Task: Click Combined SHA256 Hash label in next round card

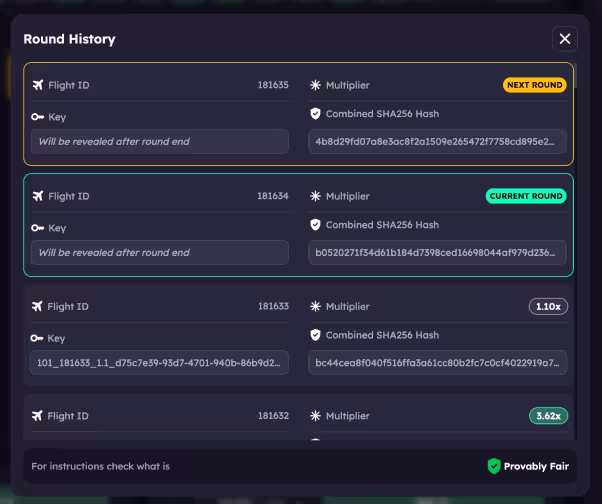Action: [x=382, y=114]
